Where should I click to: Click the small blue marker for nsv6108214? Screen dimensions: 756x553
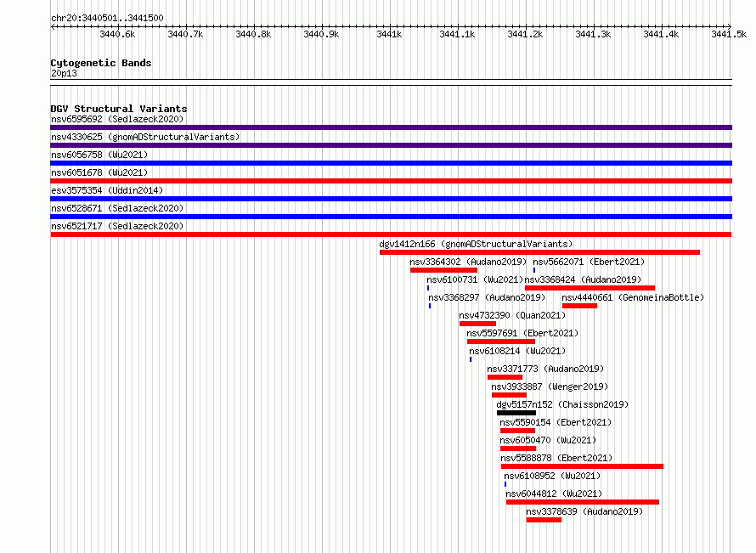tap(471, 359)
